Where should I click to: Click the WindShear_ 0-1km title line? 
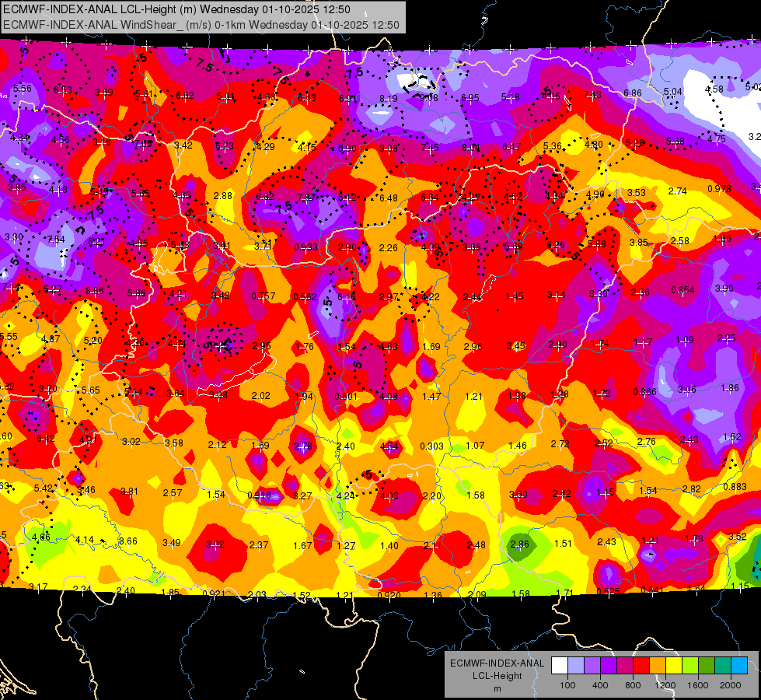[201, 25]
